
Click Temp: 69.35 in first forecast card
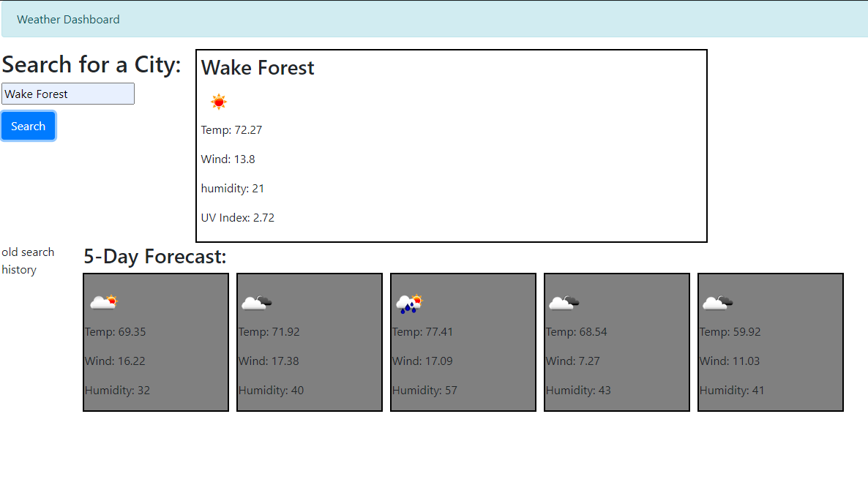[x=115, y=332]
